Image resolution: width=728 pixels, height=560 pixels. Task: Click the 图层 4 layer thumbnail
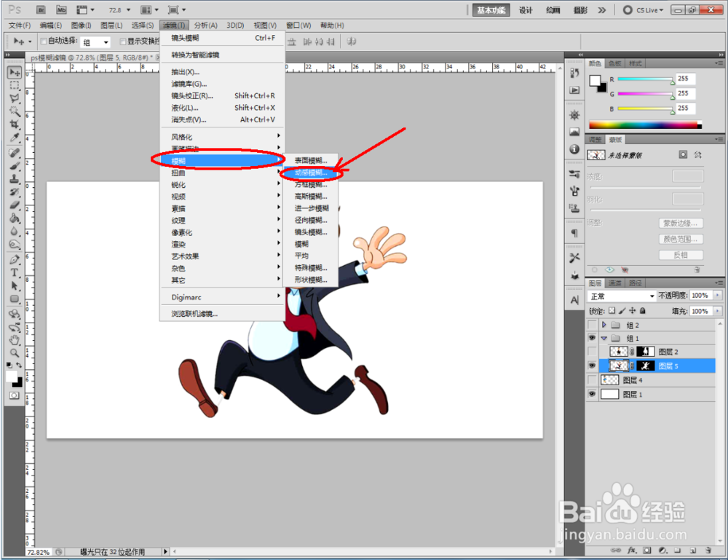[x=610, y=380]
